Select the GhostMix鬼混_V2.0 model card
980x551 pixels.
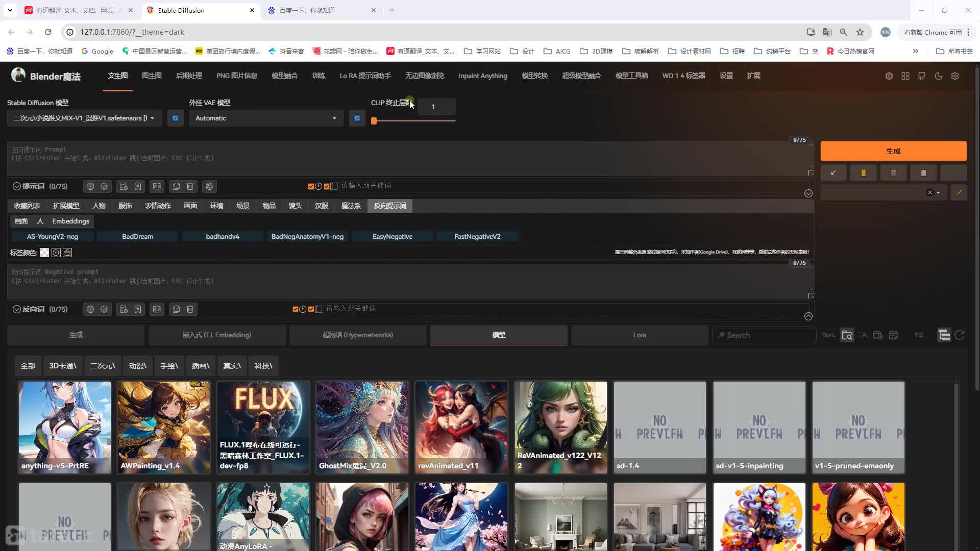tap(362, 428)
